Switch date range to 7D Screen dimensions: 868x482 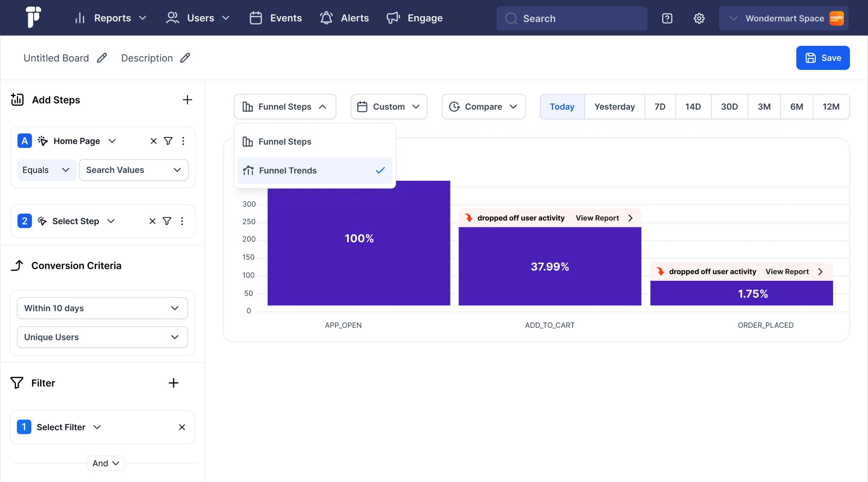point(660,106)
